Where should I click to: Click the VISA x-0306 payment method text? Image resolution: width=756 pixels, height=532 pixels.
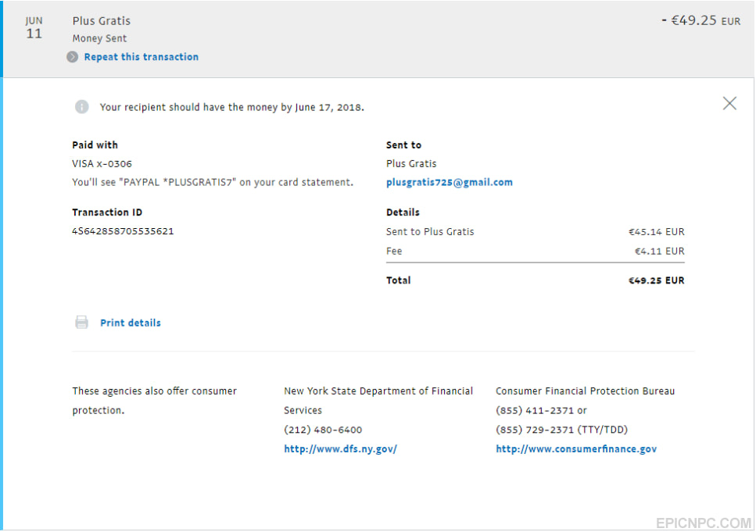click(102, 164)
